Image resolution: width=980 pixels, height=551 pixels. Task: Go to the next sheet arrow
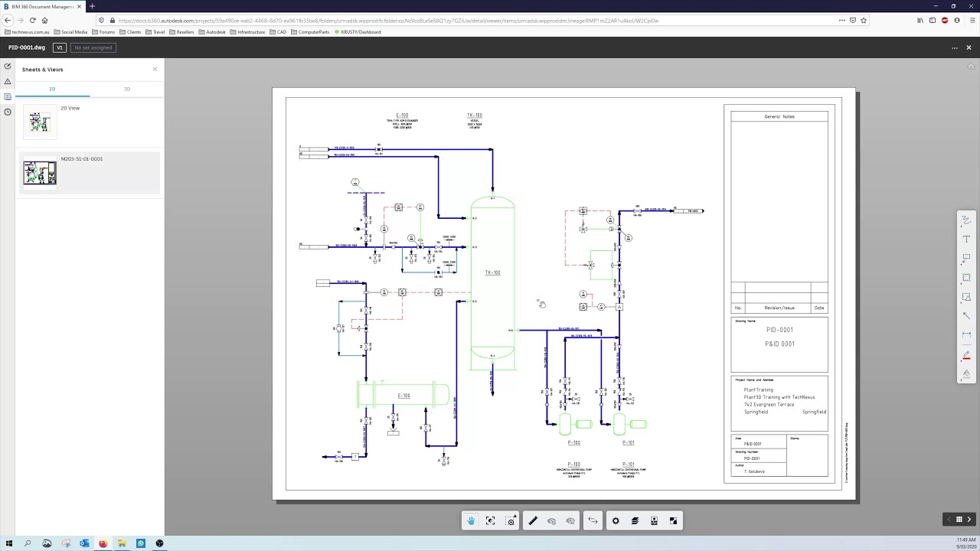(969, 520)
